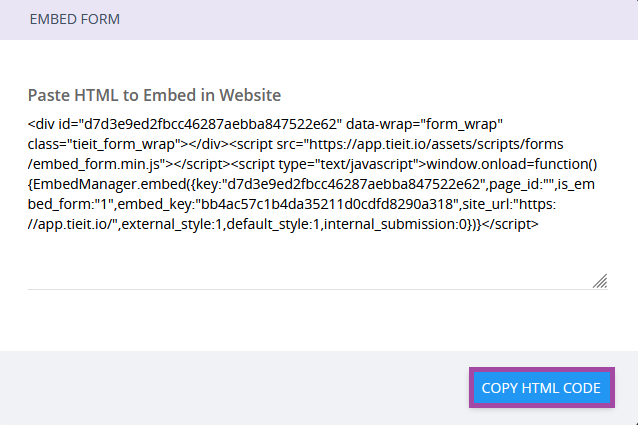
Task: Click the gray footer bar beside the copy button
Action: coord(234,388)
